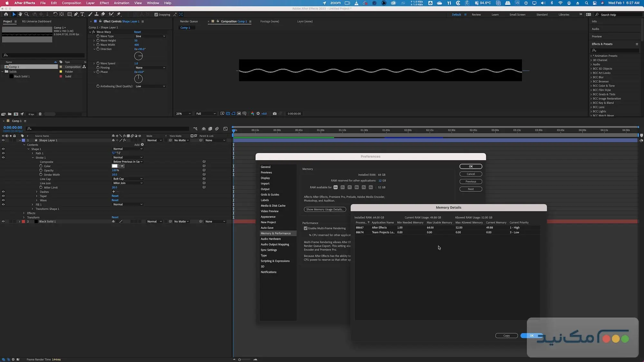Click Show Memory Usage Details button
This screenshot has width=644, height=362.
point(325,209)
